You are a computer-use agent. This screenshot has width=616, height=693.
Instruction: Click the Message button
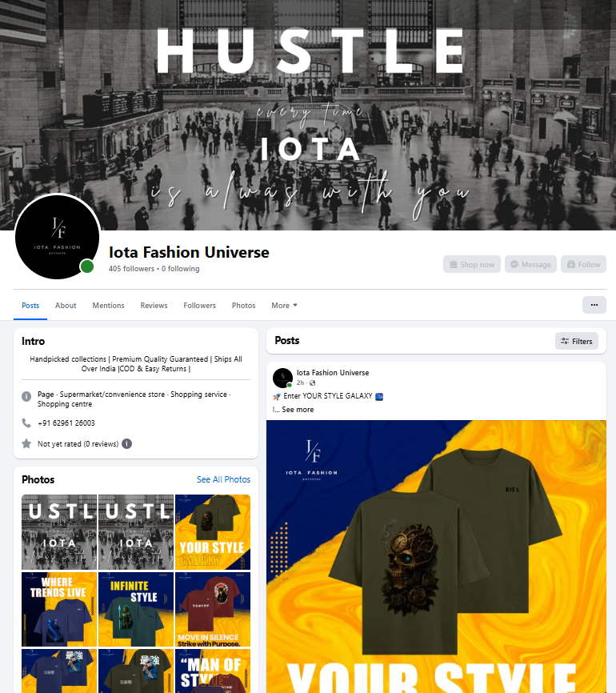pos(530,264)
